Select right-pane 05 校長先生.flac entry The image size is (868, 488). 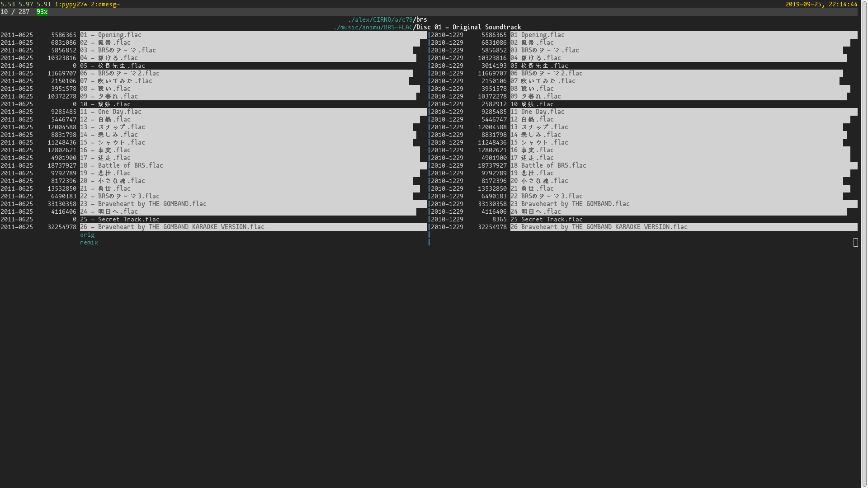[539, 66]
